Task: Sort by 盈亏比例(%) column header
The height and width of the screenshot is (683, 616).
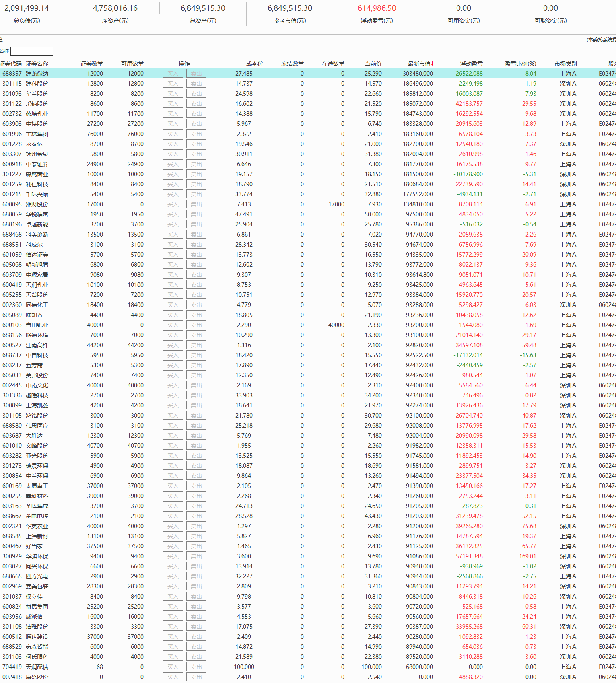Action: 521,64
